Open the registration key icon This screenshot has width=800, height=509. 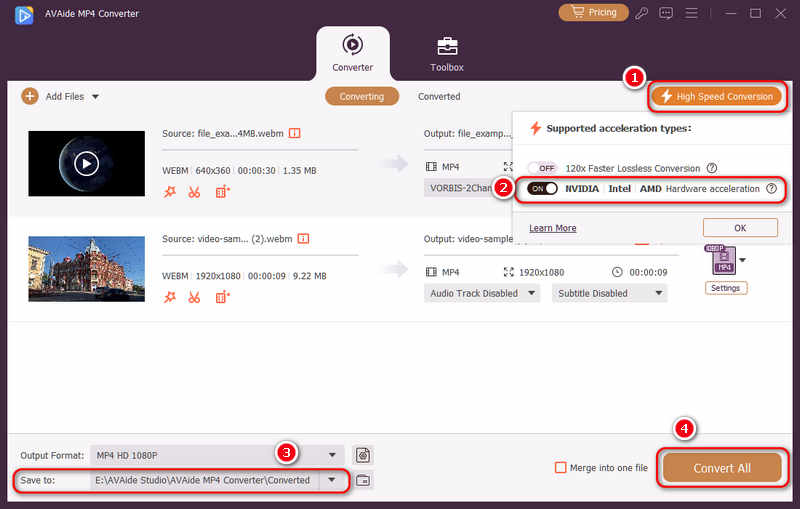point(641,13)
